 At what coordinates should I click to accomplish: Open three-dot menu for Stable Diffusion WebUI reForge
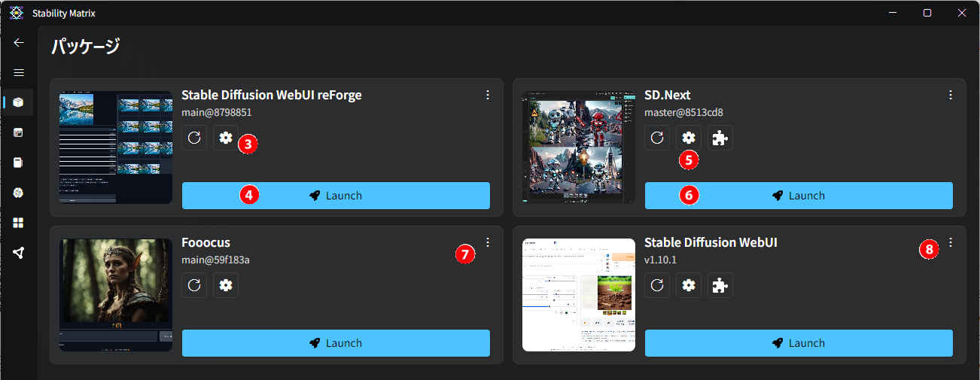488,95
